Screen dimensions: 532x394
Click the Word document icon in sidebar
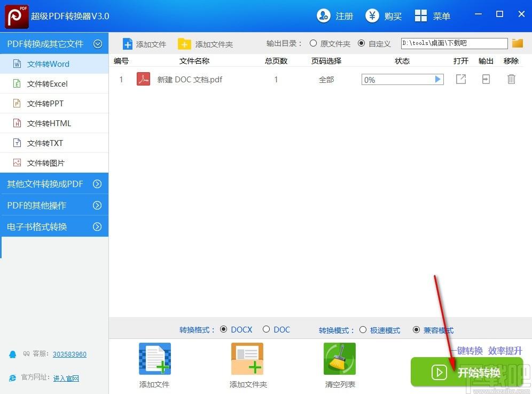pos(17,64)
